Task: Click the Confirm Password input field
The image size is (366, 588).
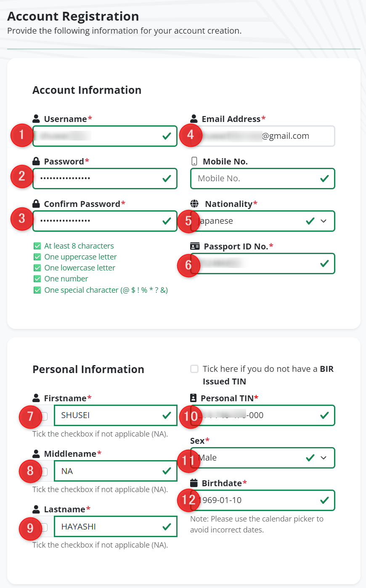Action: [105, 221]
